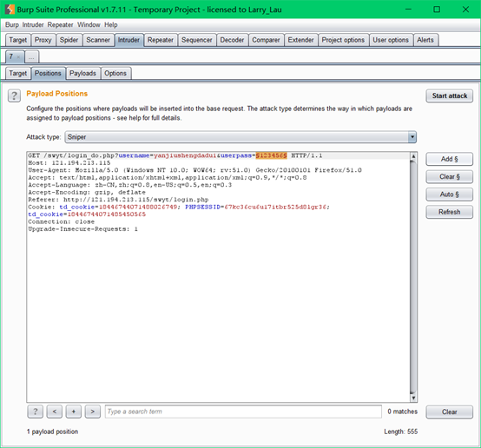Click the Host: 121.194.213.115 line

click(69, 163)
